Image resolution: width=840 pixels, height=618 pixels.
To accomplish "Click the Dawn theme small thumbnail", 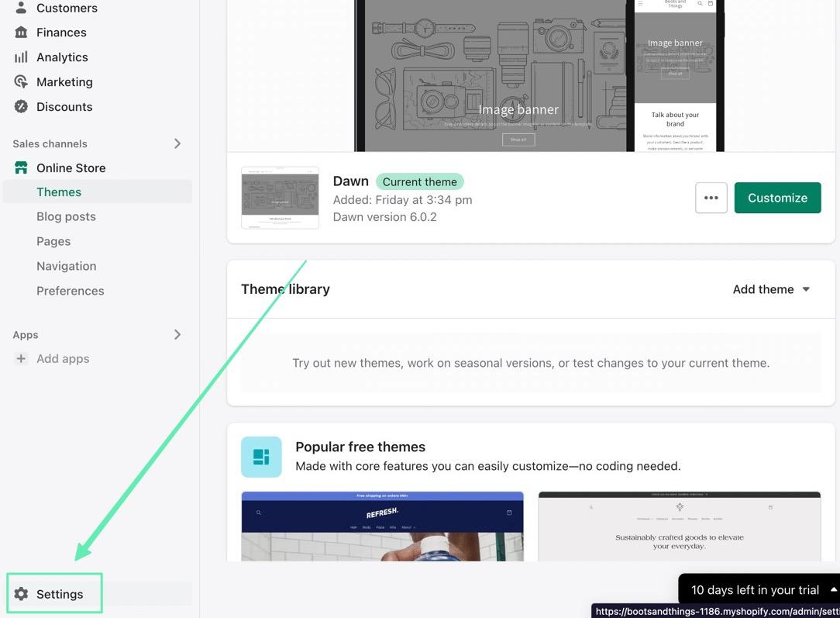I will (280, 198).
